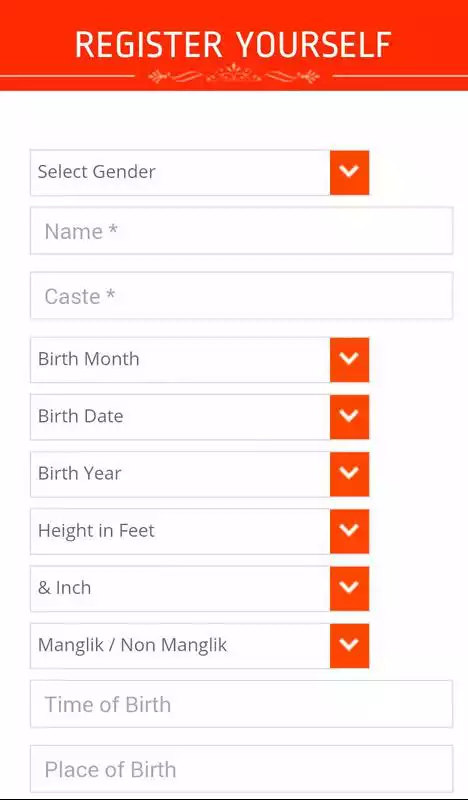Tap the chevron beside Manglik / Non Manglik
This screenshot has height=800, width=468.
[349, 645]
